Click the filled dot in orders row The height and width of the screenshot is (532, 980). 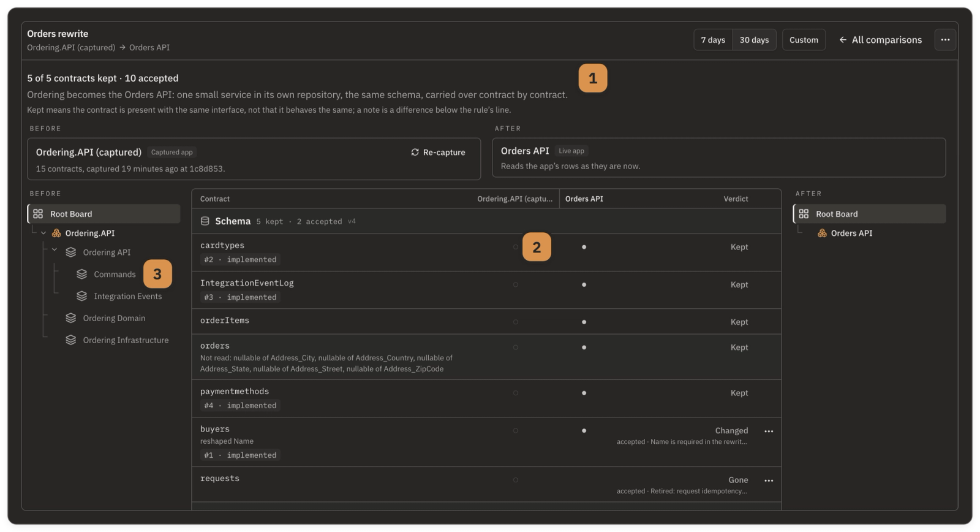pyautogui.click(x=584, y=348)
